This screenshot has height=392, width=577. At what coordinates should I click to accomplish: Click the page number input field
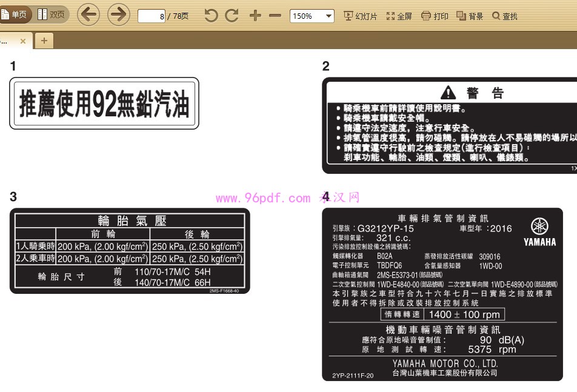click(x=152, y=16)
